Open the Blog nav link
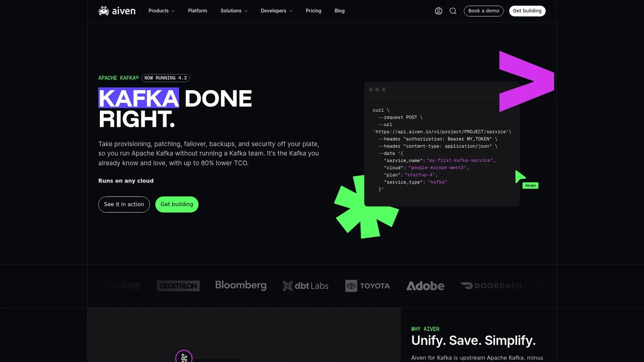The height and width of the screenshot is (362, 644). coord(339,11)
